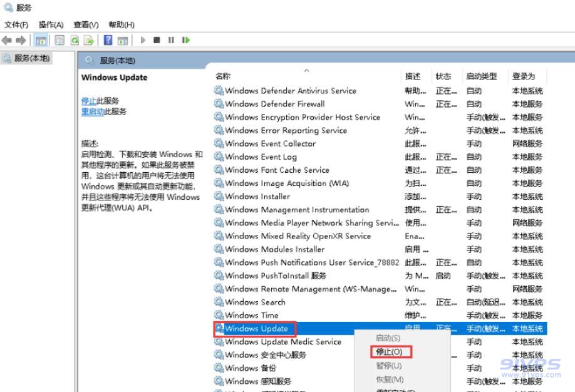This screenshot has height=392, width=575.
Task: Click the 服务 app icon in the title bar
Action: tap(8, 8)
